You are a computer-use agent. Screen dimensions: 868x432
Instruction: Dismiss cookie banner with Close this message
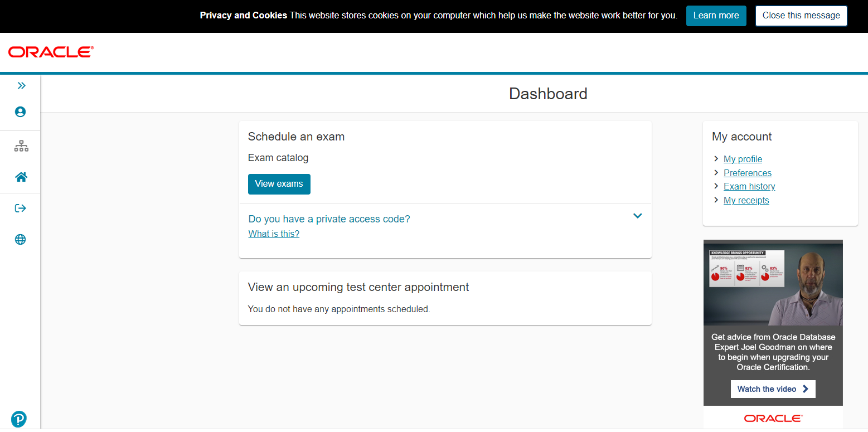801,16
